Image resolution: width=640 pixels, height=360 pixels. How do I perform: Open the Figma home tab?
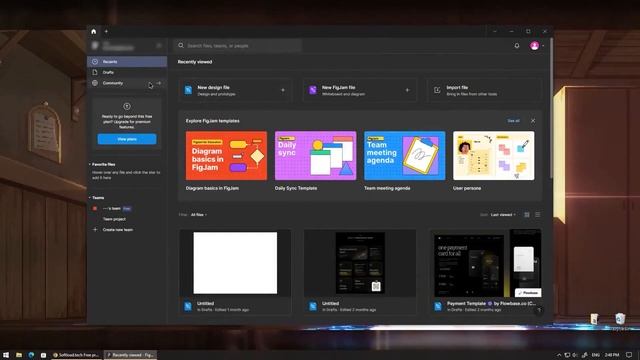(93, 31)
